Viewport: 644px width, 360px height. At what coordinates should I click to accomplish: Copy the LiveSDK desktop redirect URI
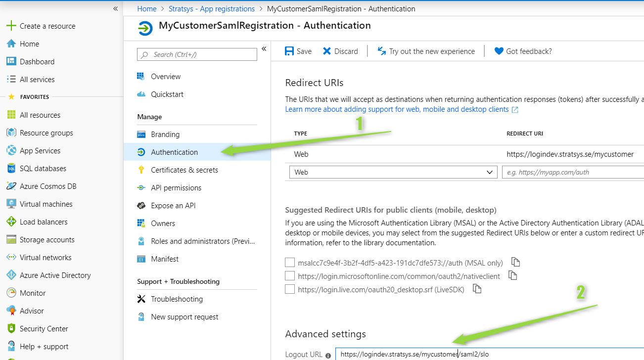click(477, 289)
